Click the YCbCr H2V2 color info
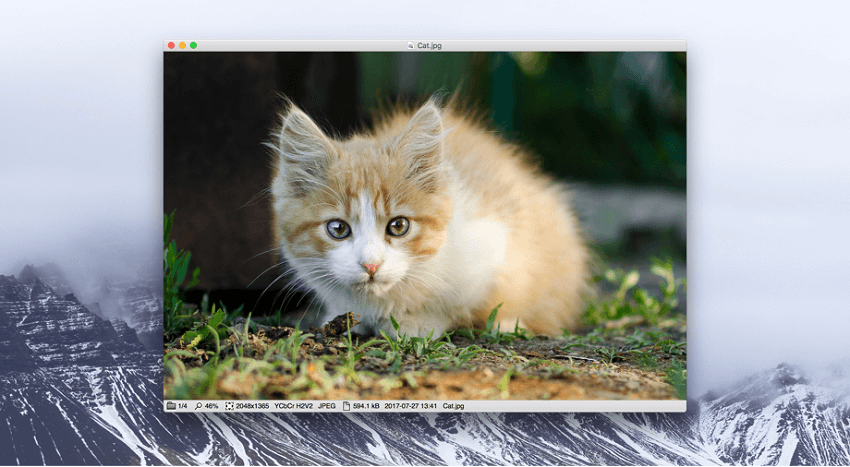Image resolution: width=850 pixels, height=467 pixels. tap(294, 406)
